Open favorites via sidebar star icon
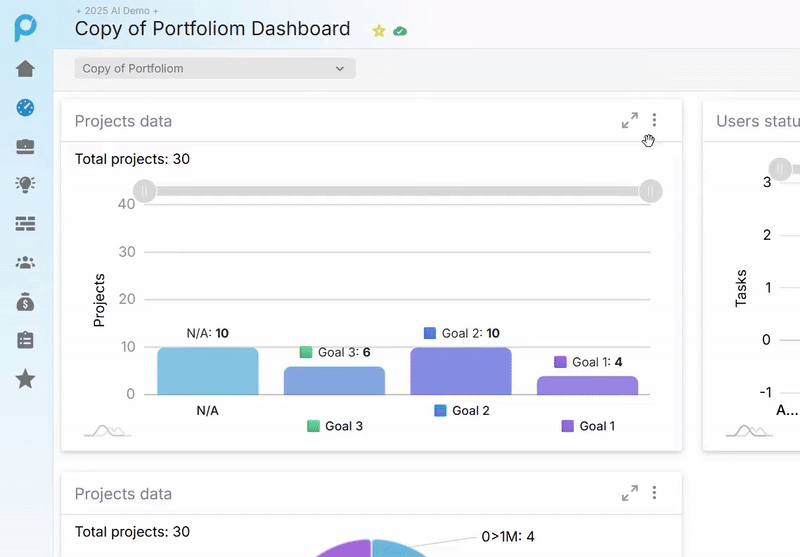 (26, 379)
